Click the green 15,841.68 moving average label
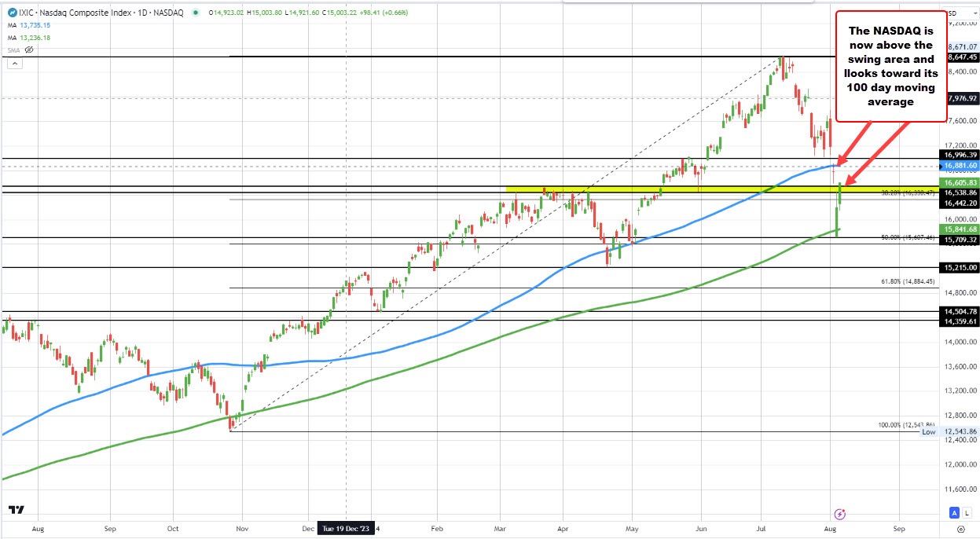The width and height of the screenshot is (980, 539). 960,229
